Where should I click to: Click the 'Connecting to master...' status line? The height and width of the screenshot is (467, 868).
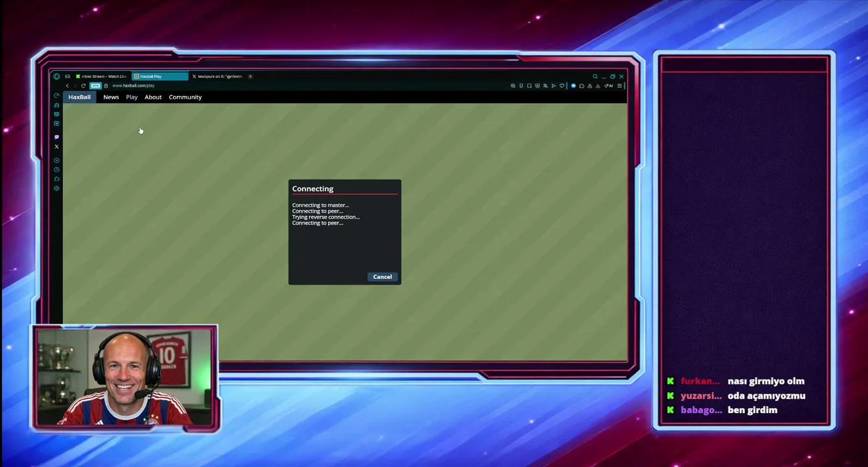coord(320,205)
